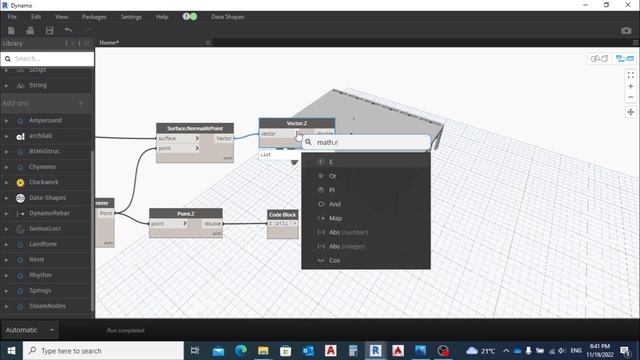Click the Pan mode icon

click(631, 112)
